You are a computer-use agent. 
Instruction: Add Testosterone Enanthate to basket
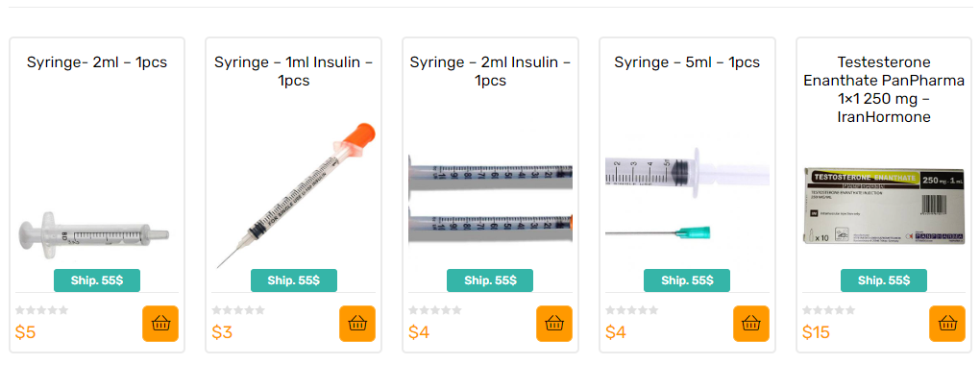(947, 323)
